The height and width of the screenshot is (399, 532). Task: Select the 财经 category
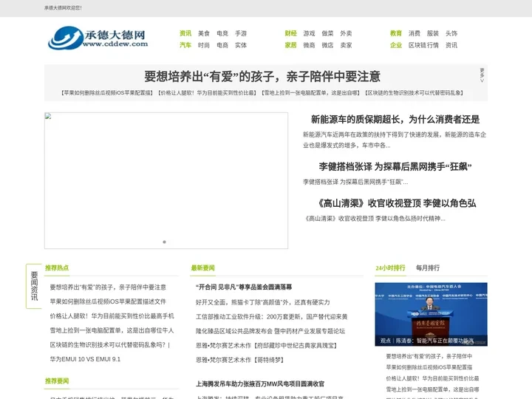click(x=291, y=33)
